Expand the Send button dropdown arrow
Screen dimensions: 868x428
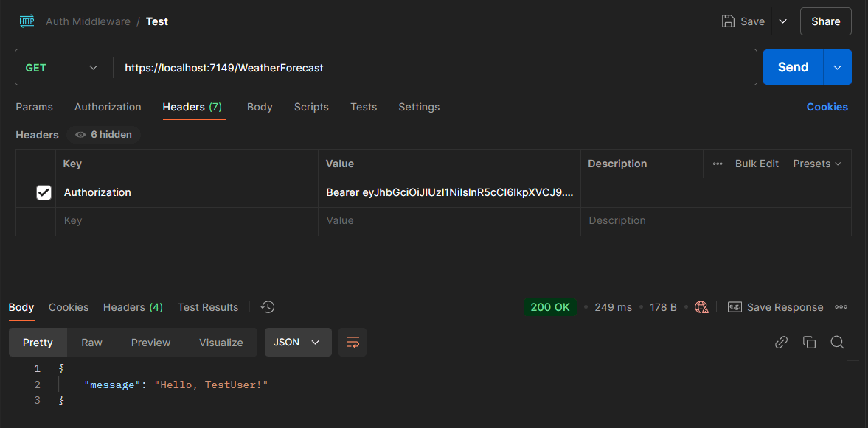[837, 68]
